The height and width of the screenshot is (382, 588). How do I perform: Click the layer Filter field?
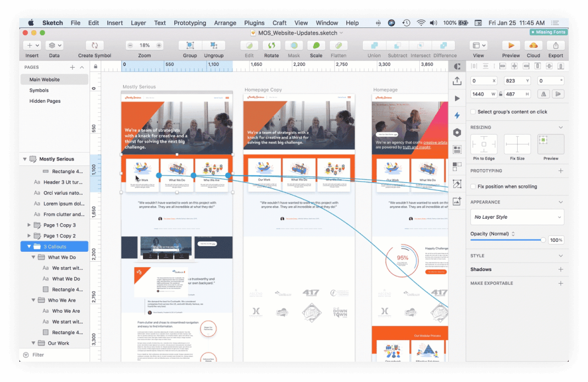click(55, 355)
